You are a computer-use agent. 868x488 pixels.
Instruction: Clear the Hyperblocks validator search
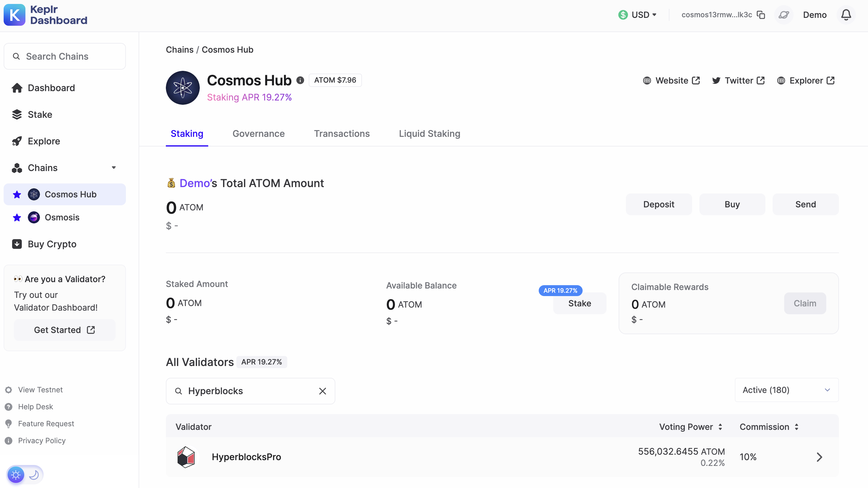tap(322, 391)
